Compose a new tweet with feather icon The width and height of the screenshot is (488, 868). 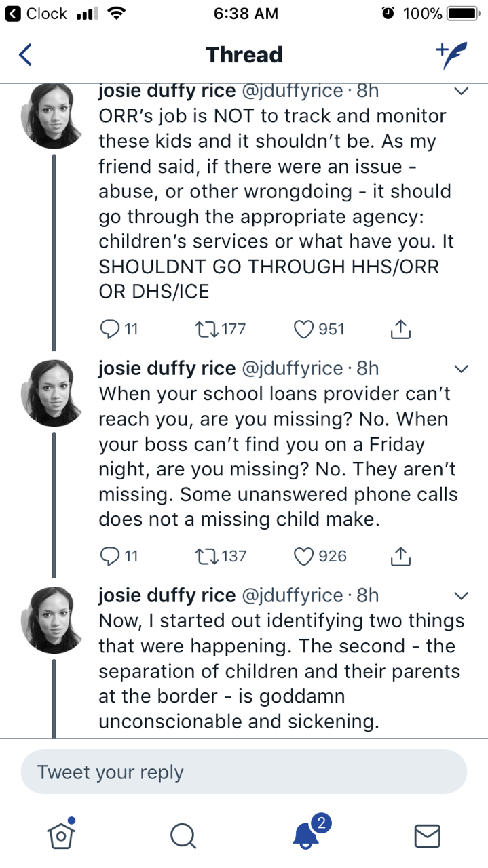tap(451, 55)
